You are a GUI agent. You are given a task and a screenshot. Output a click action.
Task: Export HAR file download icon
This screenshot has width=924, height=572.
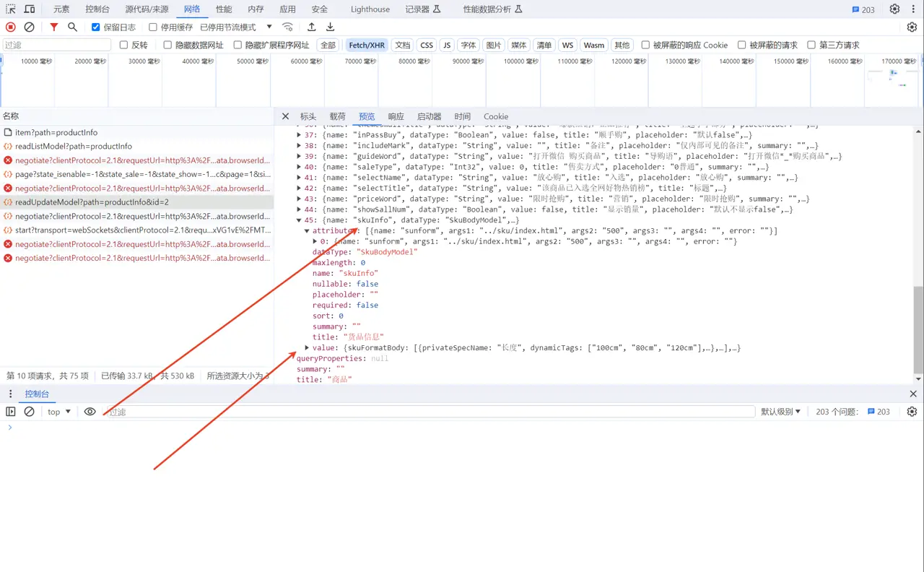pos(330,27)
